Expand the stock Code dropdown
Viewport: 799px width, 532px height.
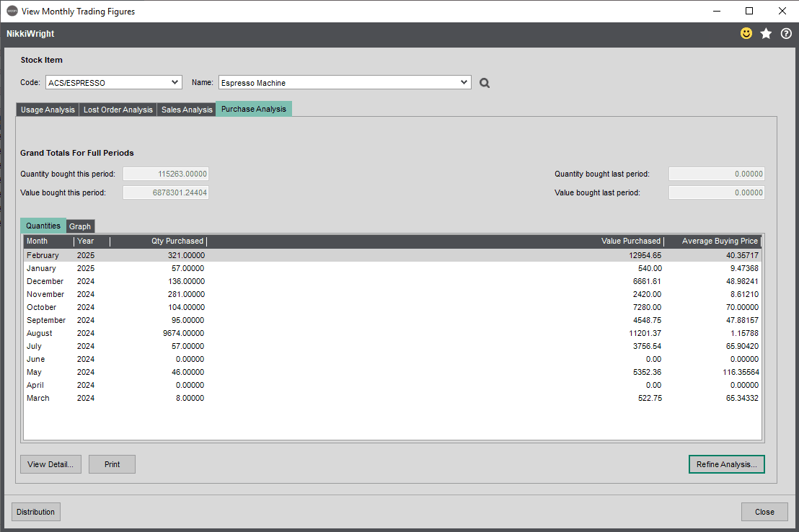pyautogui.click(x=175, y=83)
